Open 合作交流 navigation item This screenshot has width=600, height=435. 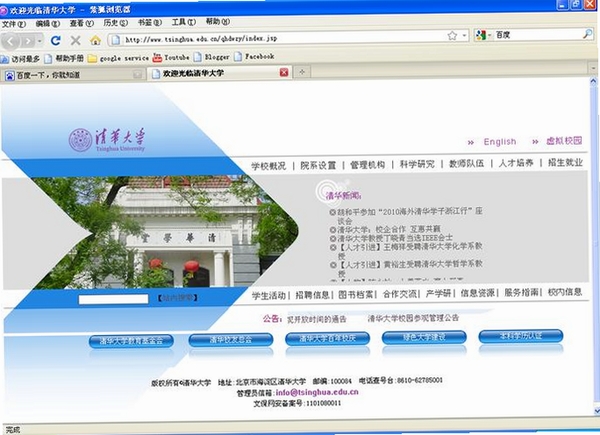tap(399, 294)
